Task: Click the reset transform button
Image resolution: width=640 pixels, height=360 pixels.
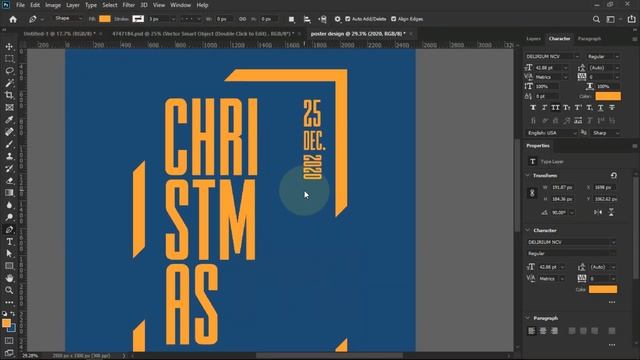Action: click(613, 176)
